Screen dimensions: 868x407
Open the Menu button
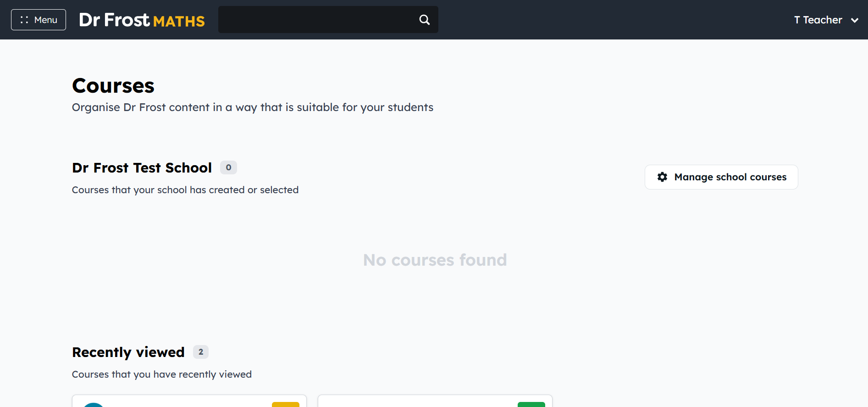pyautogui.click(x=39, y=20)
